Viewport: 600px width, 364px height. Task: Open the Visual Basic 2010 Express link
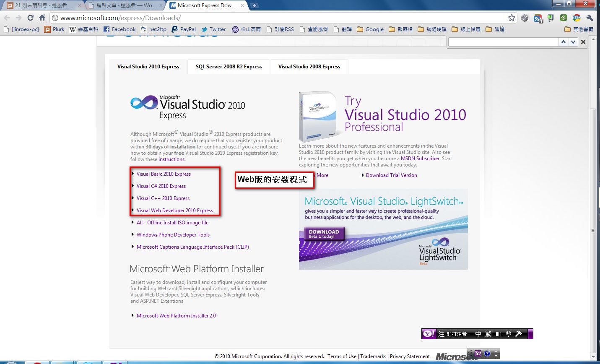(x=164, y=174)
